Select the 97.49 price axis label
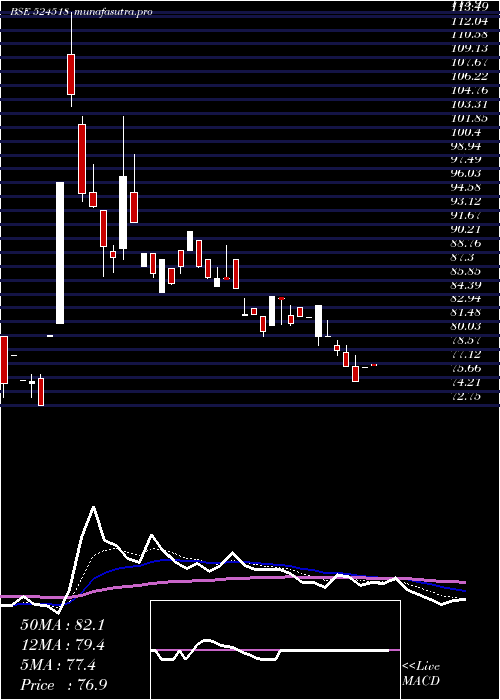Image resolution: width=500 pixels, height=700 pixels. (467, 160)
